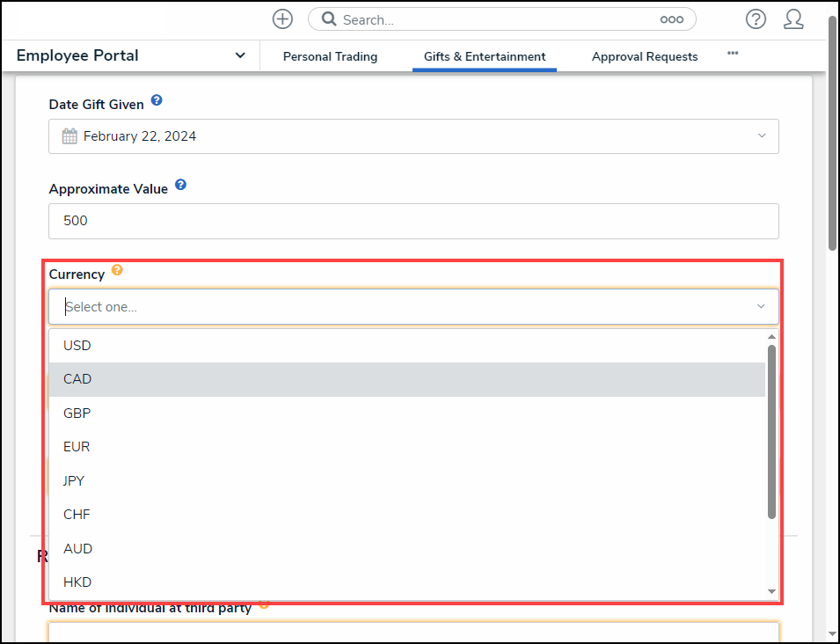Screen dimensions: 840x644
Task: Click the Approximate Value input field
Action: [413, 221]
